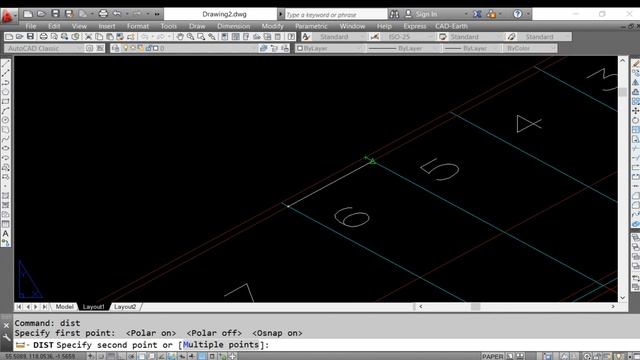
Task: Open the Properties palette icon
Action: (x=224, y=37)
